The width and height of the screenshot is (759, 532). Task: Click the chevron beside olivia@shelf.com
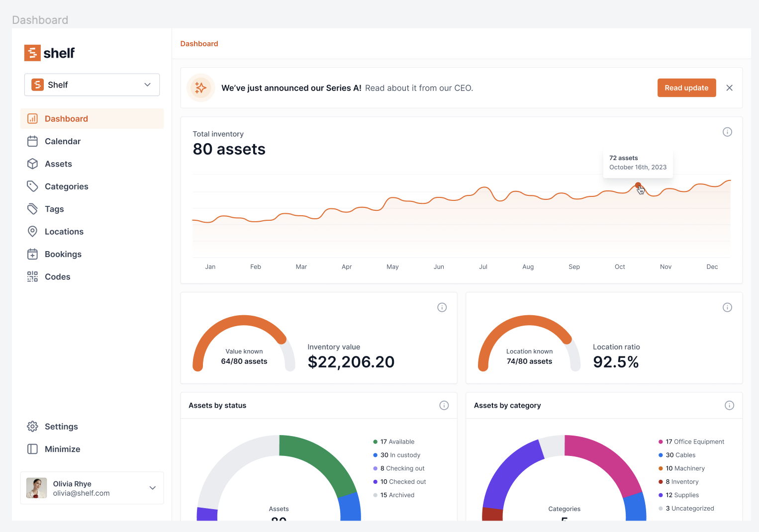pos(153,488)
